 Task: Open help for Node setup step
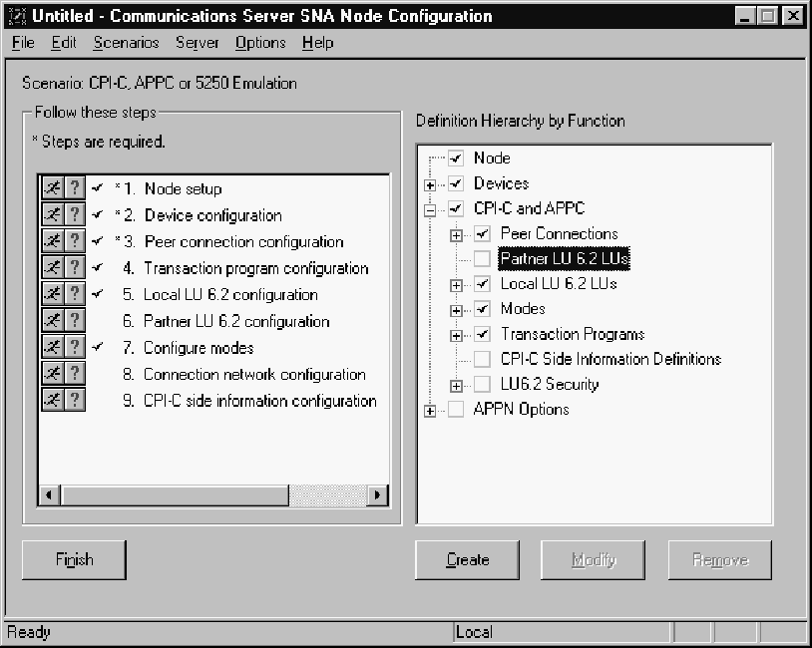point(75,187)
